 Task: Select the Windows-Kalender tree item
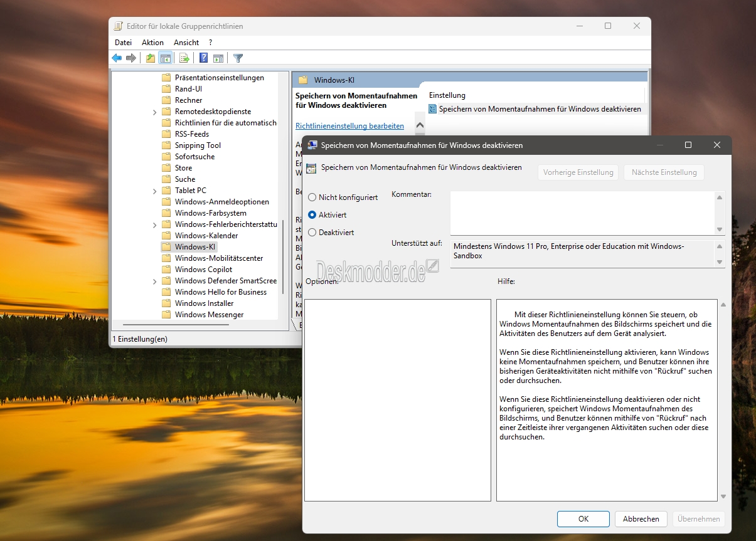206,236
